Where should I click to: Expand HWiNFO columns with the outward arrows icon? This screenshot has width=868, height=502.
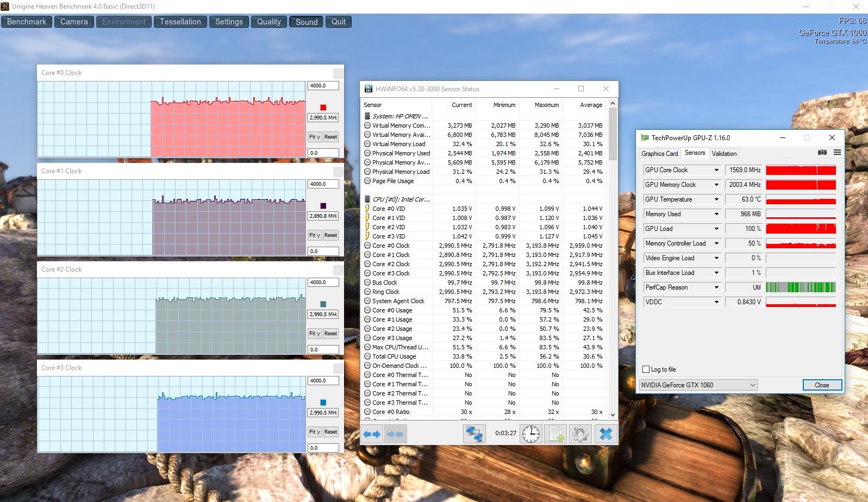point(372,434)
